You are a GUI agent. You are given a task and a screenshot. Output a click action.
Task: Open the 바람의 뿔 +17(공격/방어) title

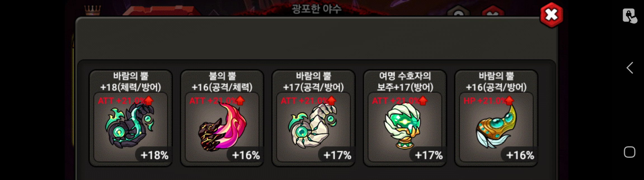[x=313, y=81]
